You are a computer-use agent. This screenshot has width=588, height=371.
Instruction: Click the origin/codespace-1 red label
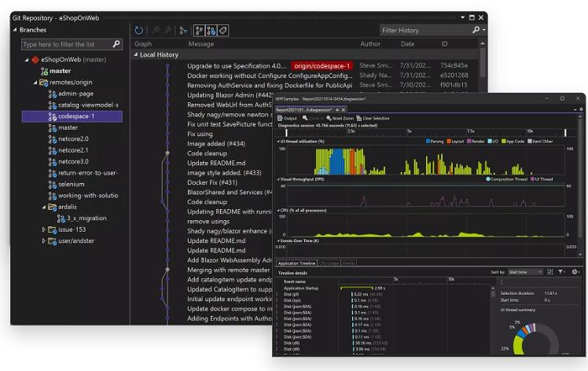(322, 66)
